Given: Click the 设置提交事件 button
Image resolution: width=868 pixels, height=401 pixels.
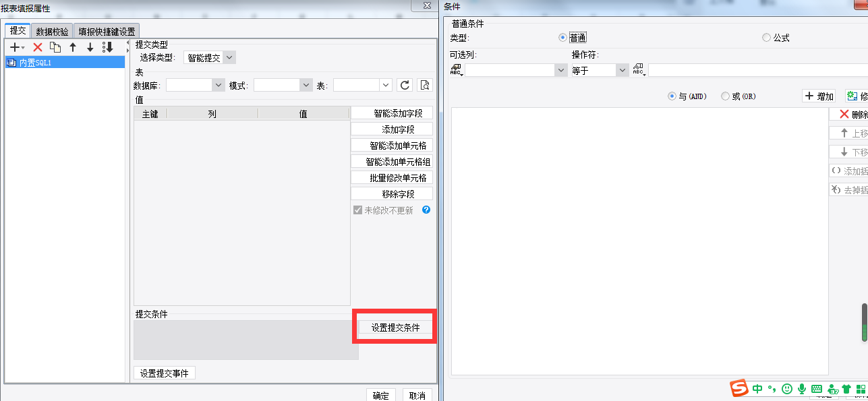Looking at the screenshot, I should click(x=165, y=373).
